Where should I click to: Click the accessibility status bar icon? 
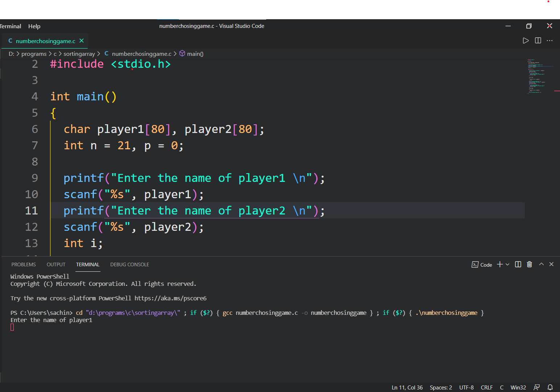(x=536, y=387)
